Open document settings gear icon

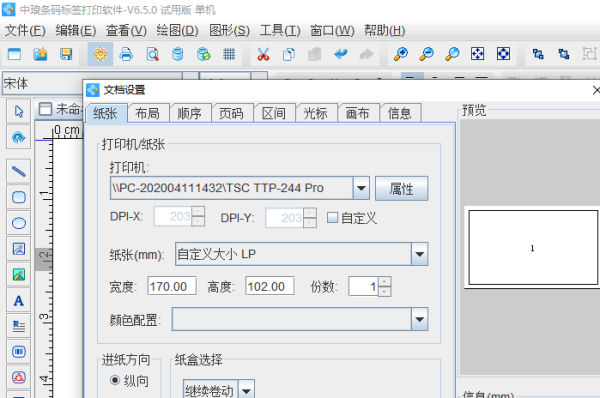(x=100, y=54)
